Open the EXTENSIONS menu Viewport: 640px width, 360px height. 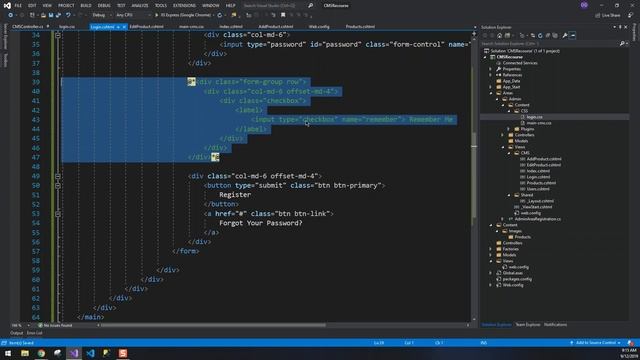pyautogui.click(x=184, y=5)
